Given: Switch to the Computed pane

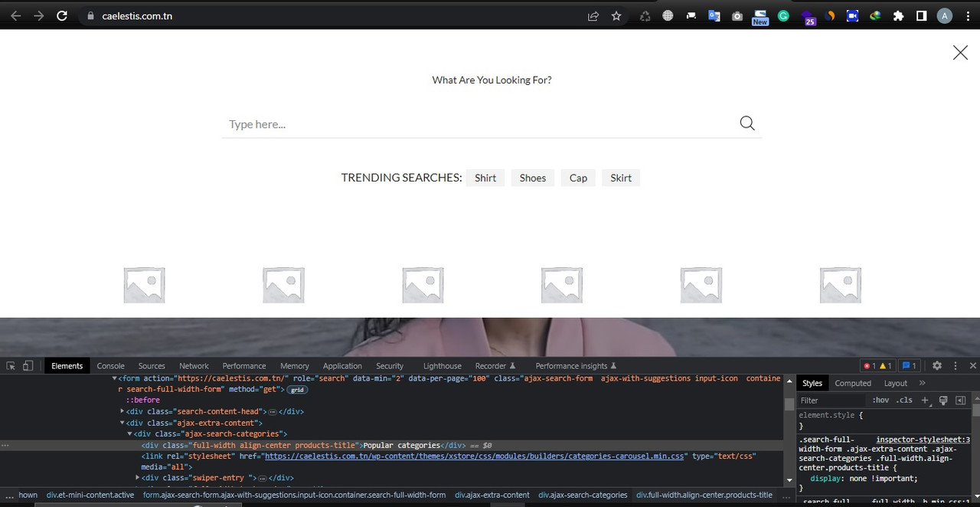Looking at the screenshot, I should (853, 383).
